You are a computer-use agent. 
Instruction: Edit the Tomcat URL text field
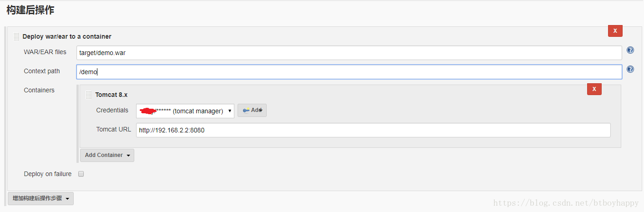[x=373, y=130]
